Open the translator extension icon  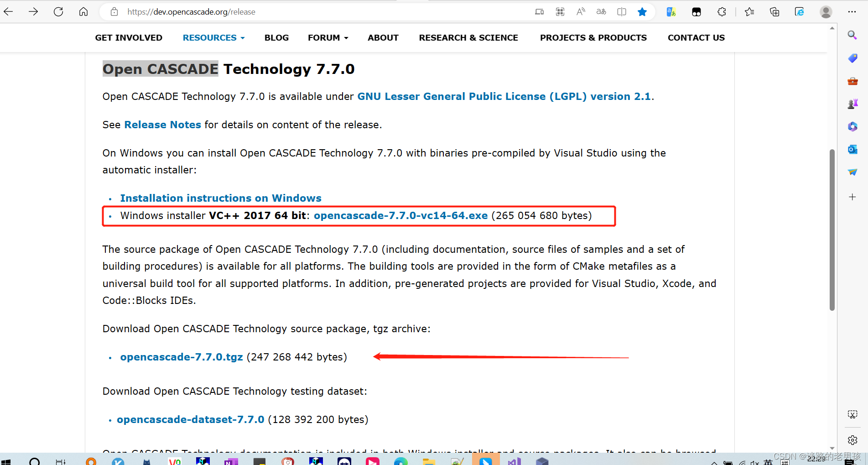[671, 12]
